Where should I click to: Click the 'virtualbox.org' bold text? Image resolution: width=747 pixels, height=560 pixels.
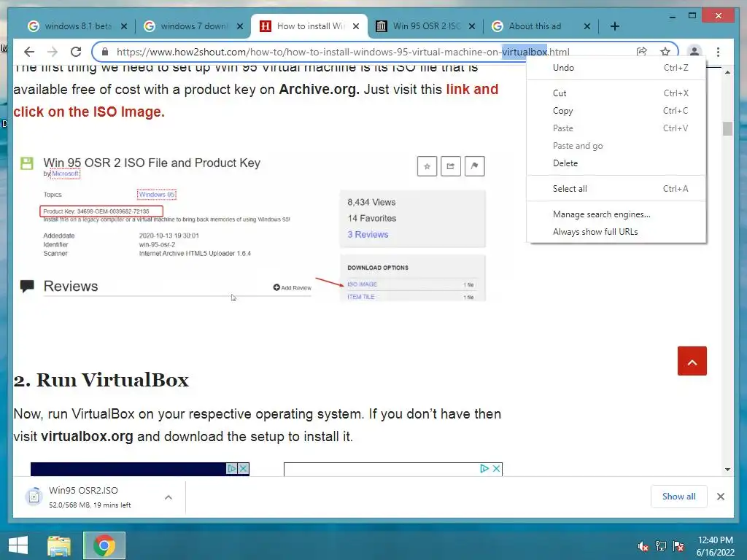click(x=87, y=437)
